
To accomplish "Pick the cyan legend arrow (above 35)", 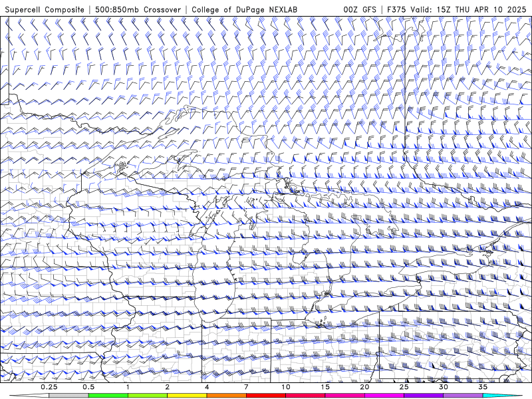I will (x=503, y=396).
